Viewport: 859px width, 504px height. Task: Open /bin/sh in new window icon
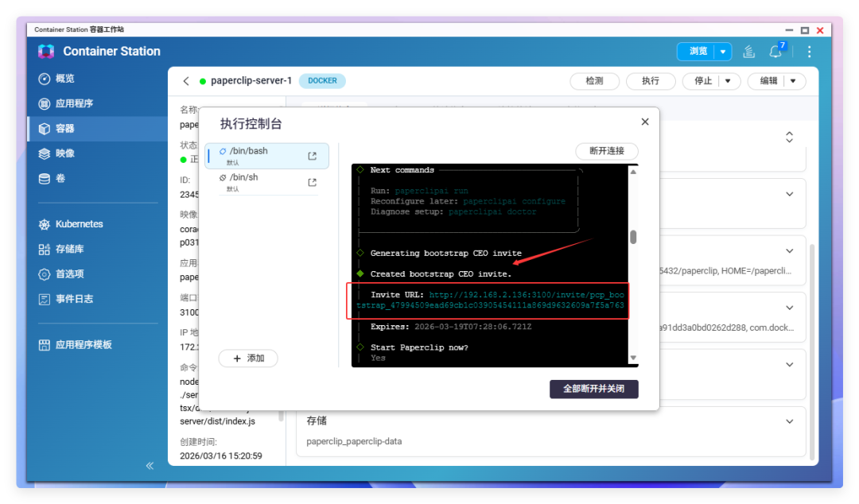[x=313, y=182]
